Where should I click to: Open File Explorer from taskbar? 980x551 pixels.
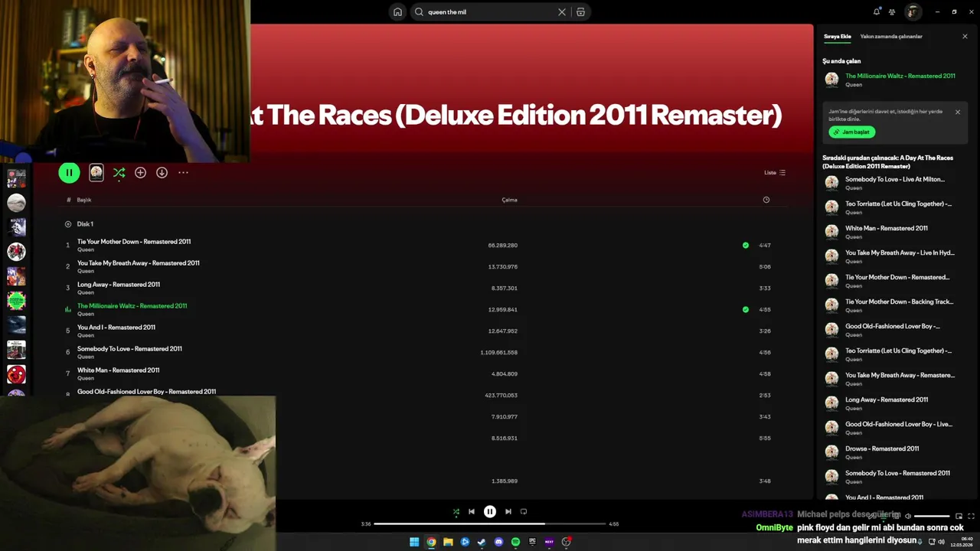coord(448,542)
